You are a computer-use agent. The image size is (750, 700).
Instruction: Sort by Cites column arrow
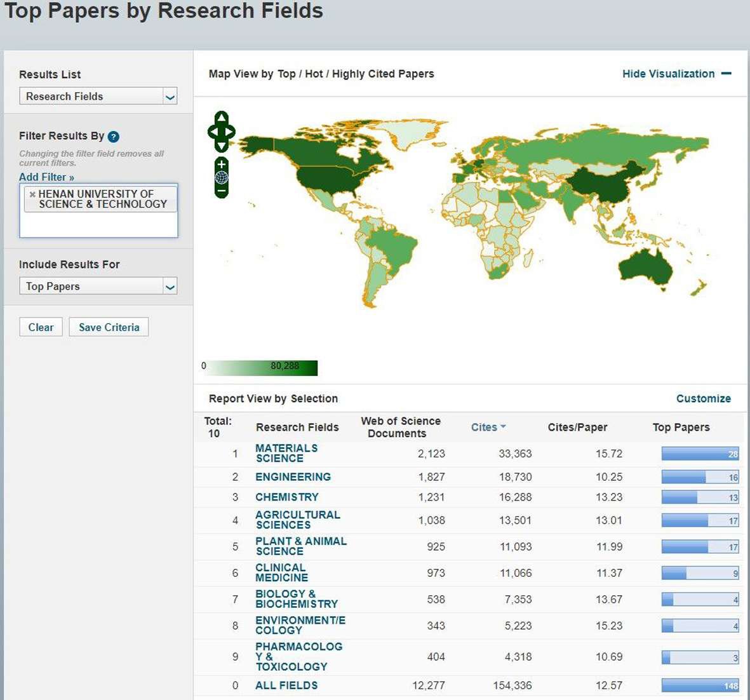pos(503,426)
